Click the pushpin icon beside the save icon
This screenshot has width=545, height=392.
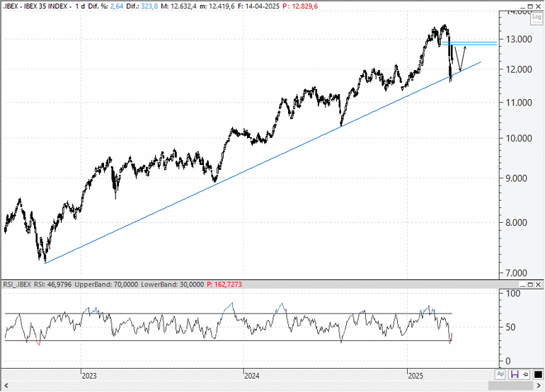pyautogui.click(x=525, y=374)
